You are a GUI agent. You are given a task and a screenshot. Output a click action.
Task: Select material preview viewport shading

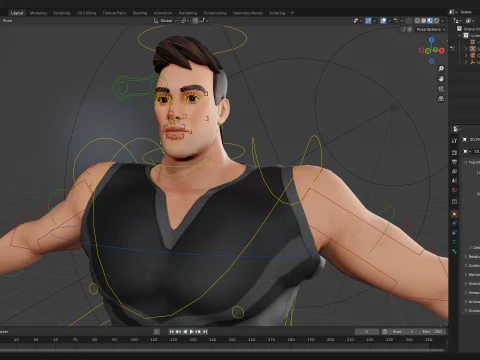pos(430,21)
